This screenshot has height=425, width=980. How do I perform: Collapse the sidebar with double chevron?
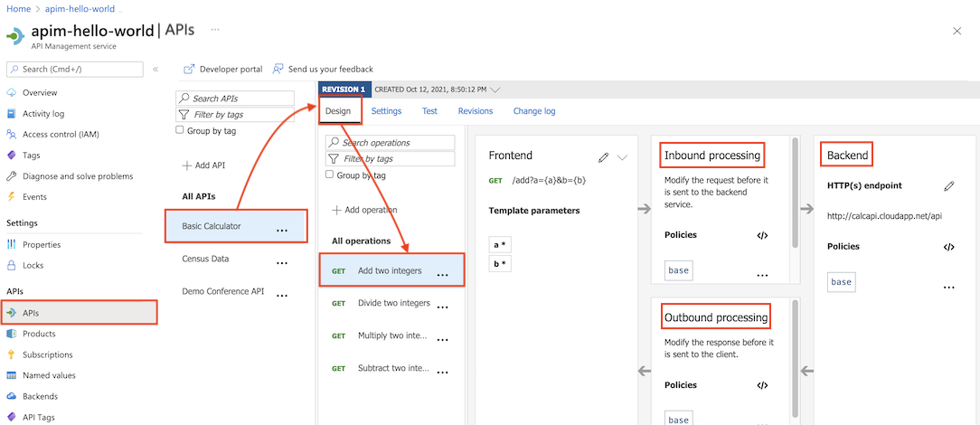(x=155, y=70)
